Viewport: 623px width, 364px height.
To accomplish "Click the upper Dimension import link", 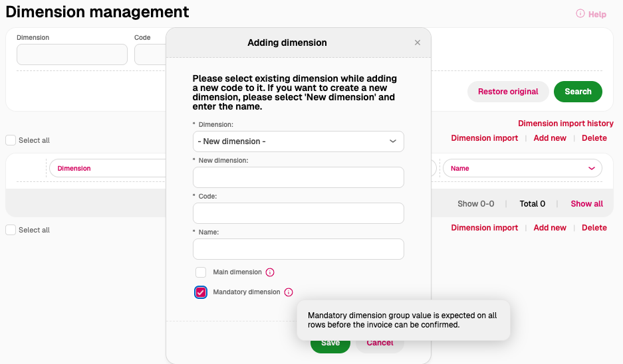I will (484, 138).
